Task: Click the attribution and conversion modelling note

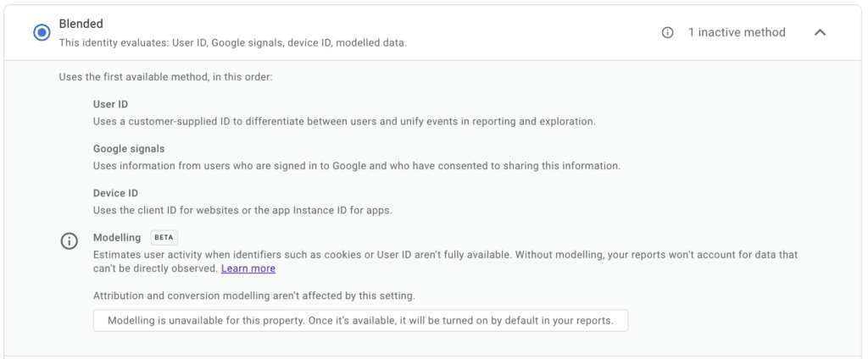Action: (253, 295)
